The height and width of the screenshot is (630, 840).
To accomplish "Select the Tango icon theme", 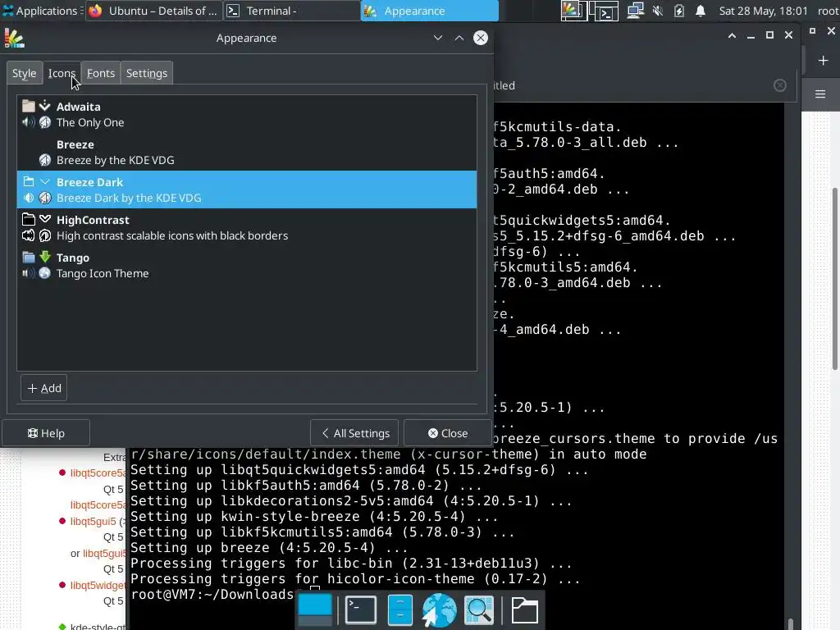I will 246,265.
